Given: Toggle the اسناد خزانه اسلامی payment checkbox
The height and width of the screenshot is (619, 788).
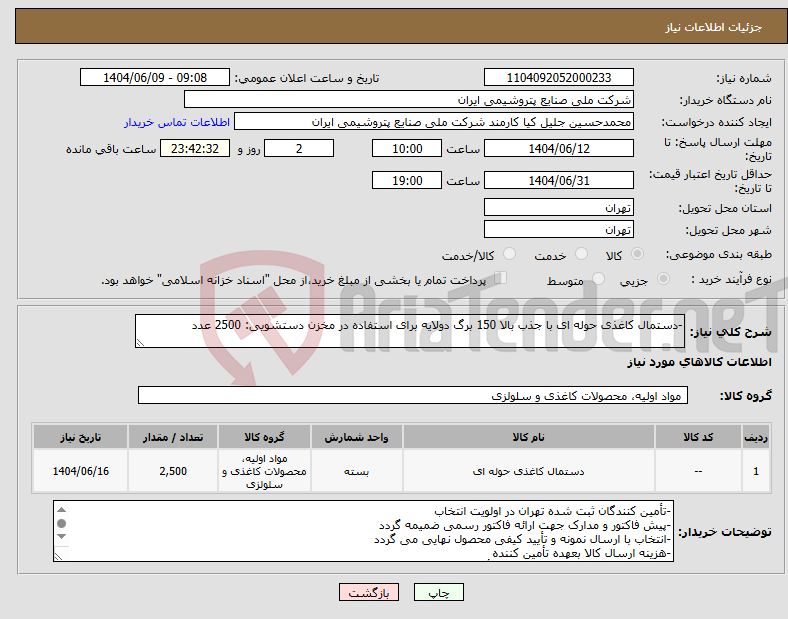Looking at the screenshot, I should (x=501, y=278).
